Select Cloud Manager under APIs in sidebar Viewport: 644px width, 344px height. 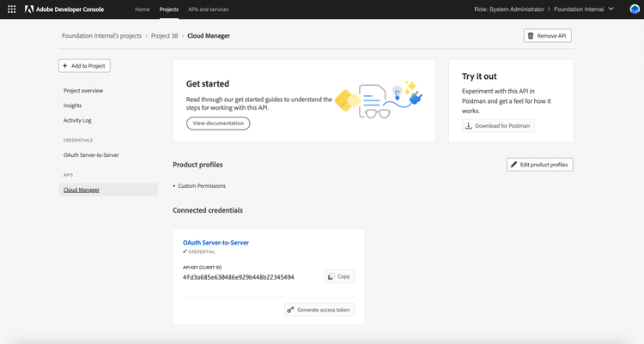tap(108, 190)
